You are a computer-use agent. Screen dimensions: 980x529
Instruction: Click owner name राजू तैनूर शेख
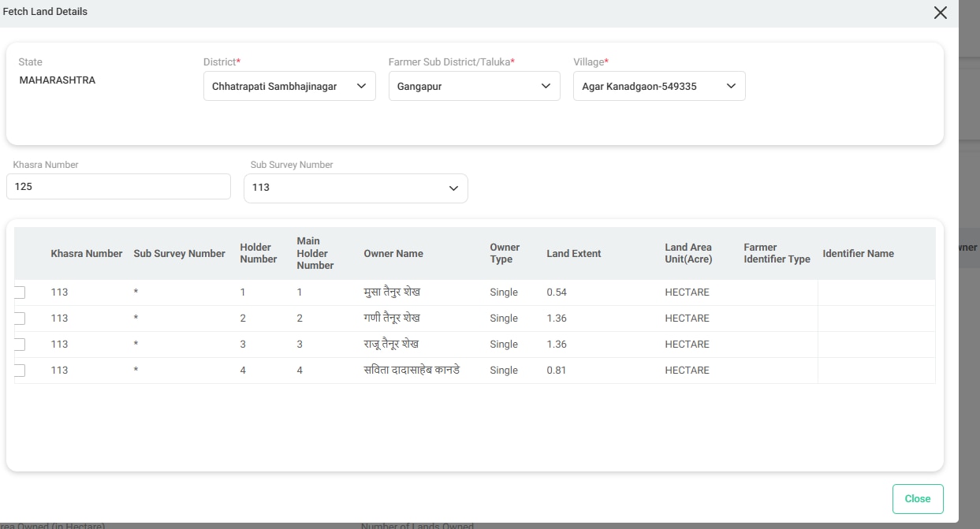(x=391, y=345)
